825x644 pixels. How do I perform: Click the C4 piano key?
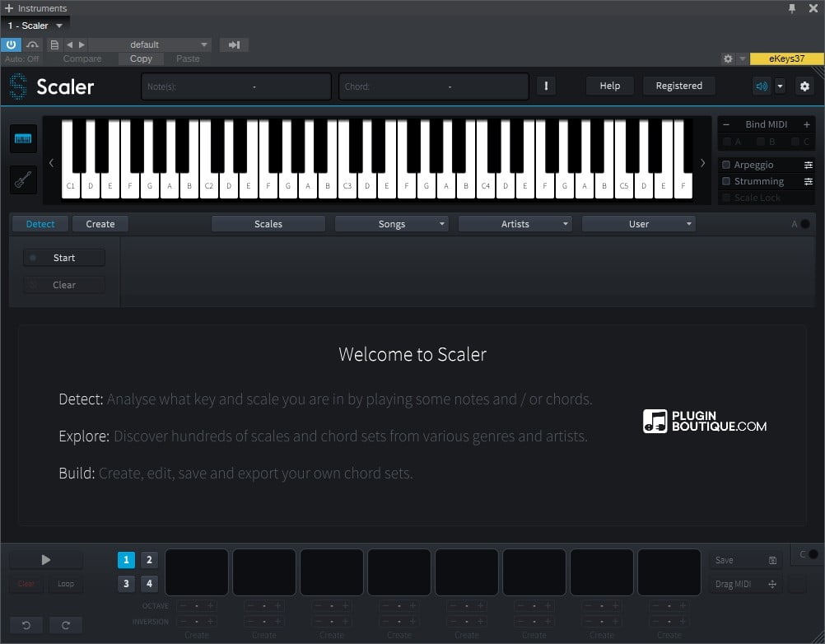point(485,184)
